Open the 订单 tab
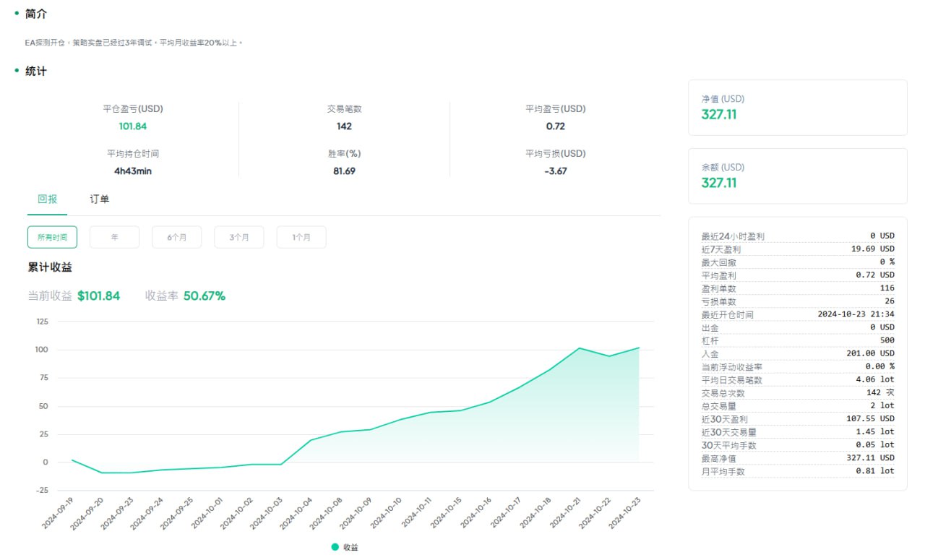 pyautogui.click(x=100, y=199)
